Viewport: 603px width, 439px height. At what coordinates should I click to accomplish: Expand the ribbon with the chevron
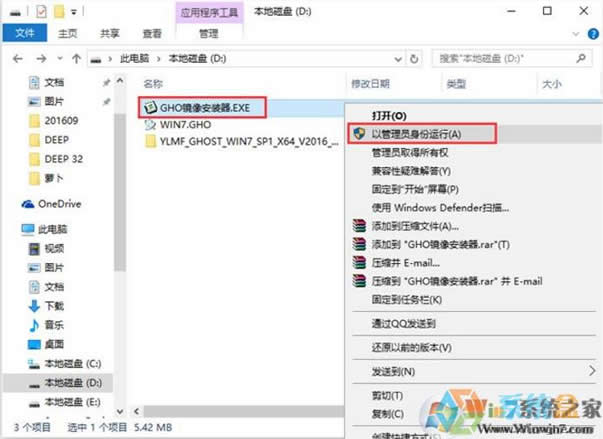pos(575,33)
